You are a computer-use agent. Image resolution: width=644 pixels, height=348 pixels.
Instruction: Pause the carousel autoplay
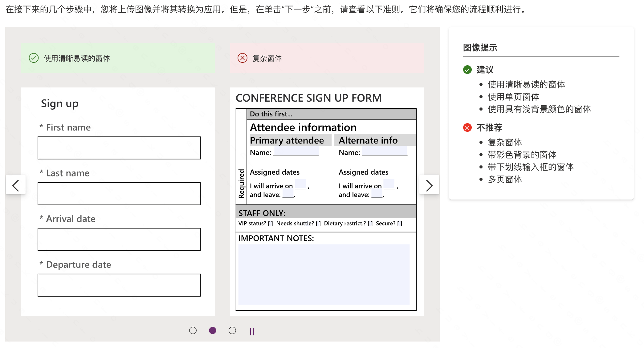[252, 331]
